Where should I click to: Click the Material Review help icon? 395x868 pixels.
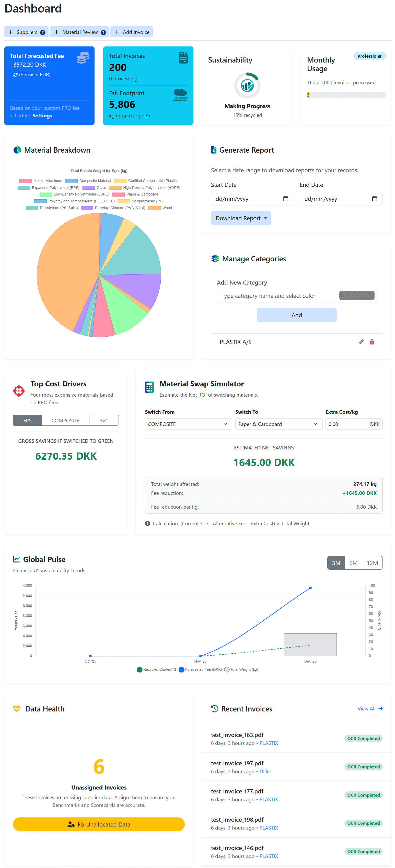coord(103,32)
